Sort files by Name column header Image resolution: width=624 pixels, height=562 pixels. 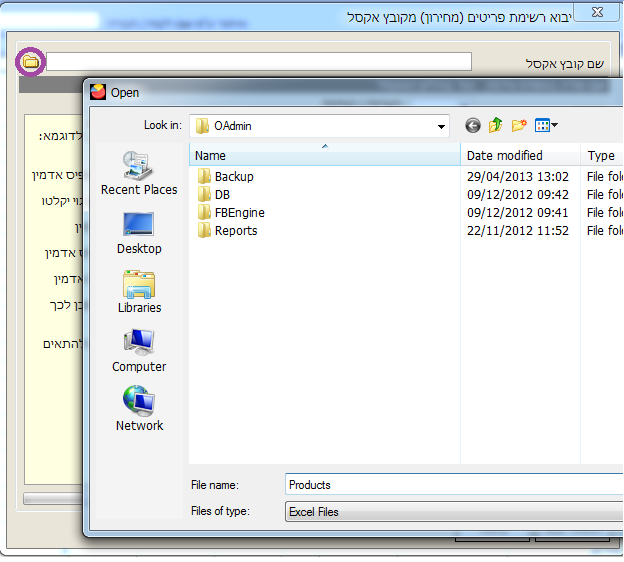(x=325, y=155)
